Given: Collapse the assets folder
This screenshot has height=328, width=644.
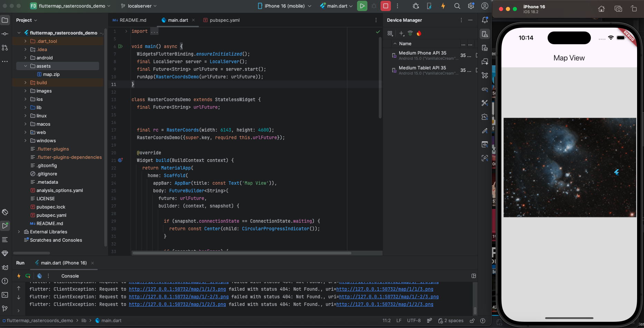Looking at the screenshot, I should point(26,66).
